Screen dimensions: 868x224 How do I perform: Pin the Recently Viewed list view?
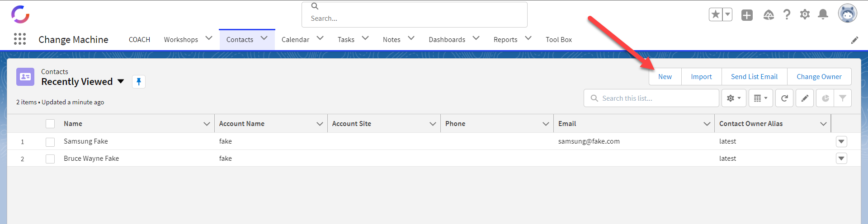[x=139, y=82]
